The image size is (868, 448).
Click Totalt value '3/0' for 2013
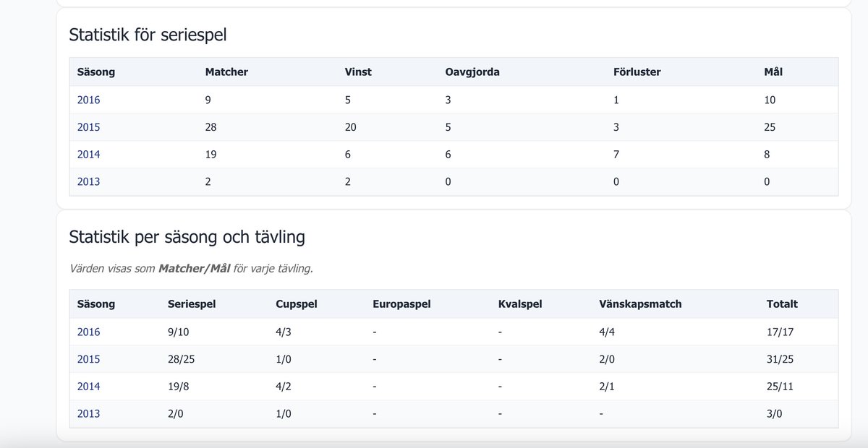(775, 414)
